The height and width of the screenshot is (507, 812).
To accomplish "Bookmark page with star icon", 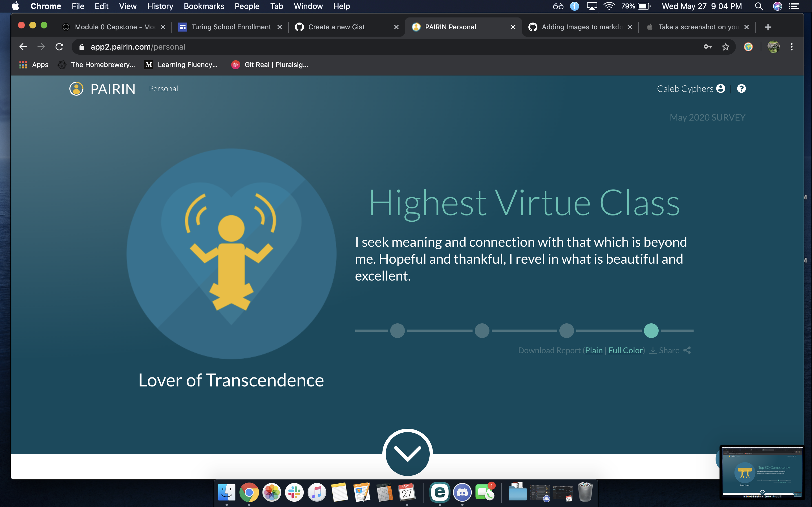I will (725, 47).
